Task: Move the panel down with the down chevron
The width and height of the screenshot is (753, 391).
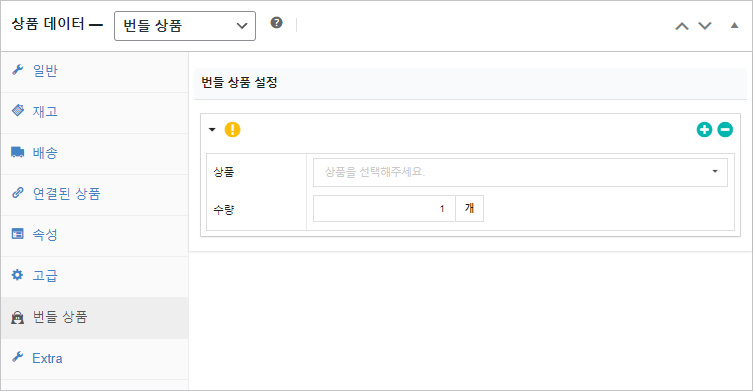Action: (704, 26)
